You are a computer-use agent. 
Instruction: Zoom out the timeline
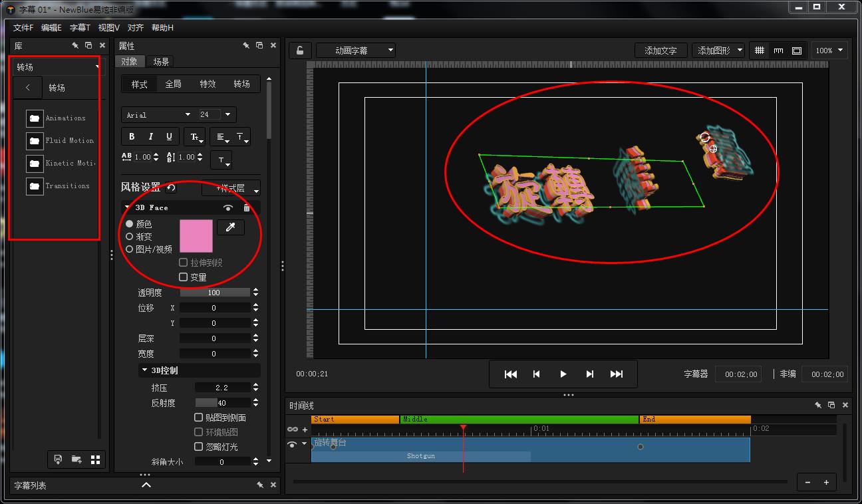coord(807,483)
